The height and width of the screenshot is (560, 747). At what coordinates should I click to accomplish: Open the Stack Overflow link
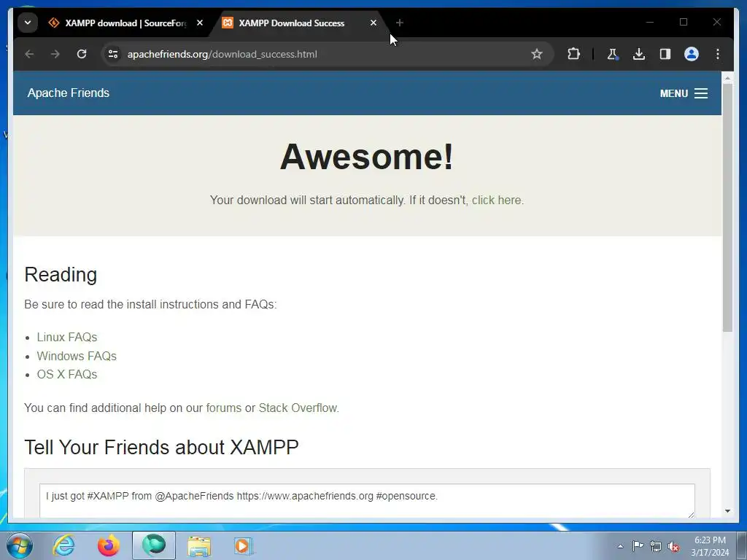(298, 408)
